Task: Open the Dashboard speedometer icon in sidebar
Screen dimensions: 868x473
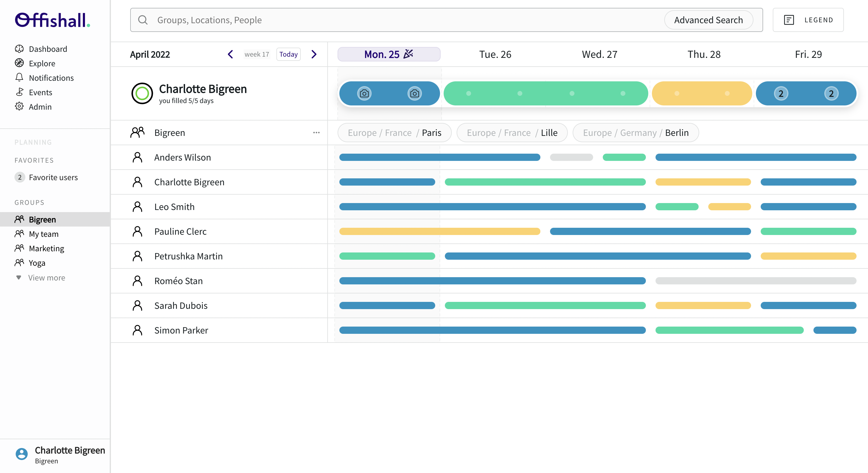Action: [20, 49]
